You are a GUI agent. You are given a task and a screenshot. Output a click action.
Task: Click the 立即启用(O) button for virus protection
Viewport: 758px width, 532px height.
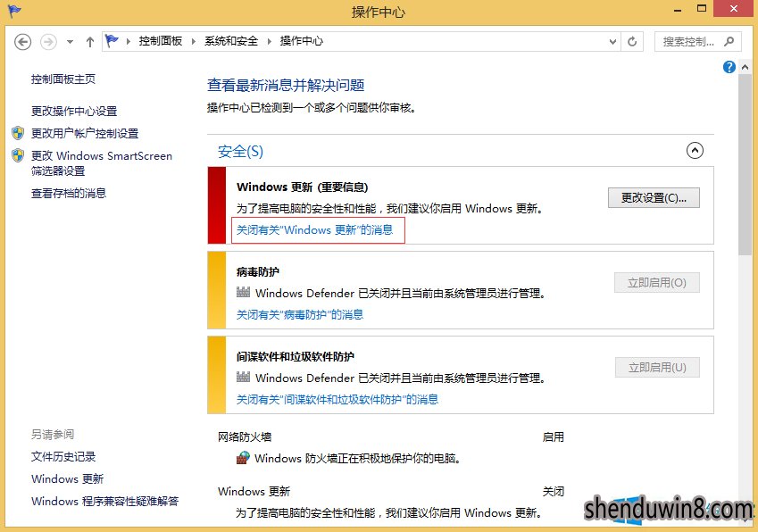(x=657, y=283)
